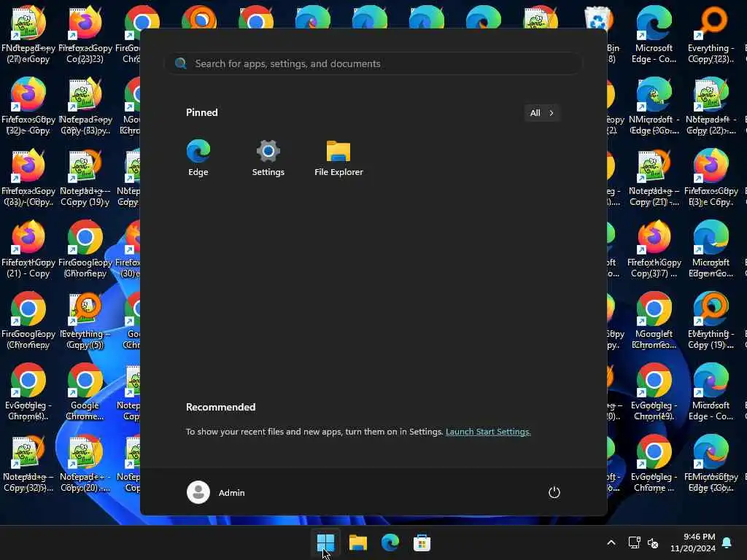Image resolution: width=747 pixels, height=560 pixels.
Task: Open the Admin user account menu
Action: (216, 492)
